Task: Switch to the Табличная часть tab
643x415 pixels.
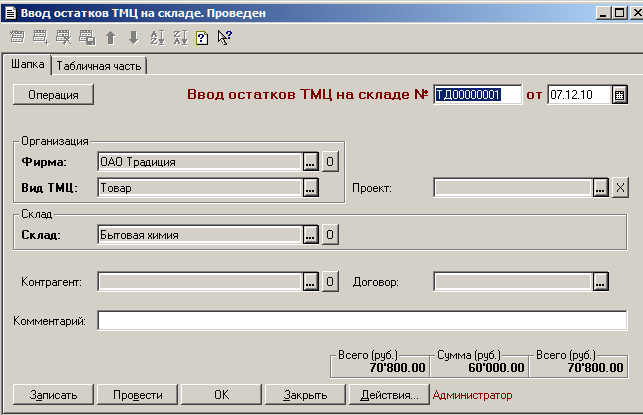Action: click(x=99, y=66)
